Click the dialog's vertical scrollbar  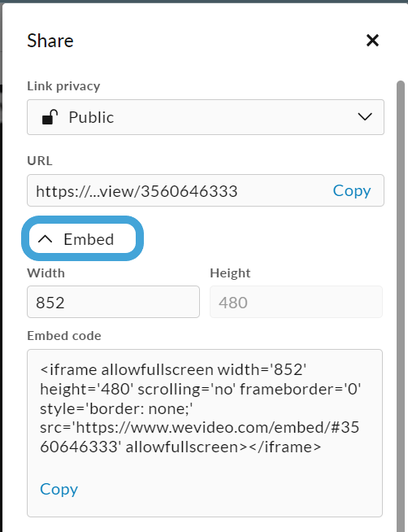point(400,305)
